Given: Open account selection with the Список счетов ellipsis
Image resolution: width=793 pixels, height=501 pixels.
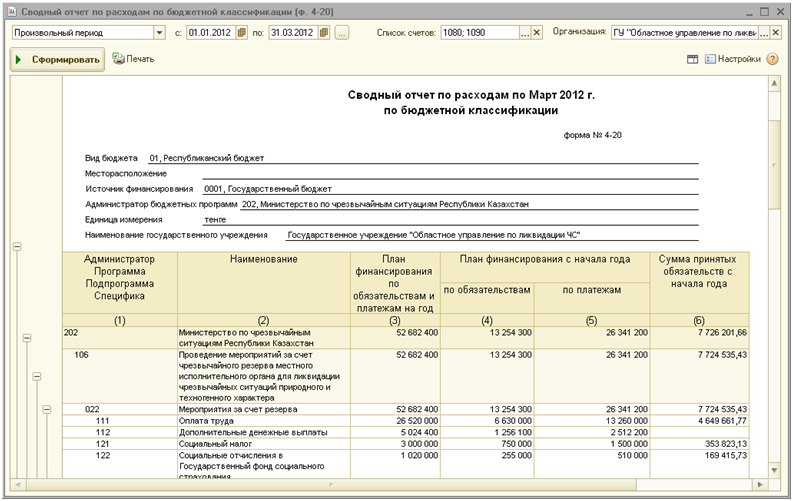Looking at the screenshot, I should [525, 33].
